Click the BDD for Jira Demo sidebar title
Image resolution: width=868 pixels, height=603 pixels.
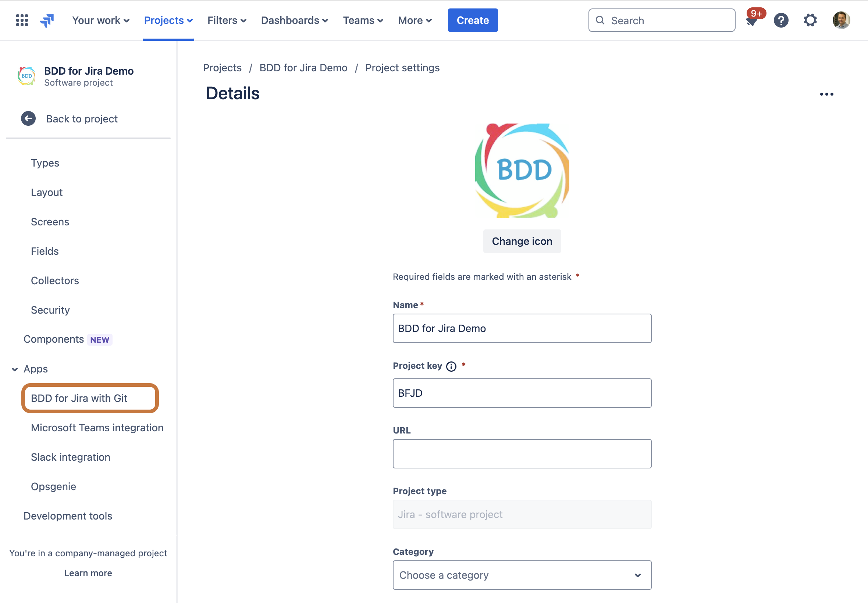89,71
